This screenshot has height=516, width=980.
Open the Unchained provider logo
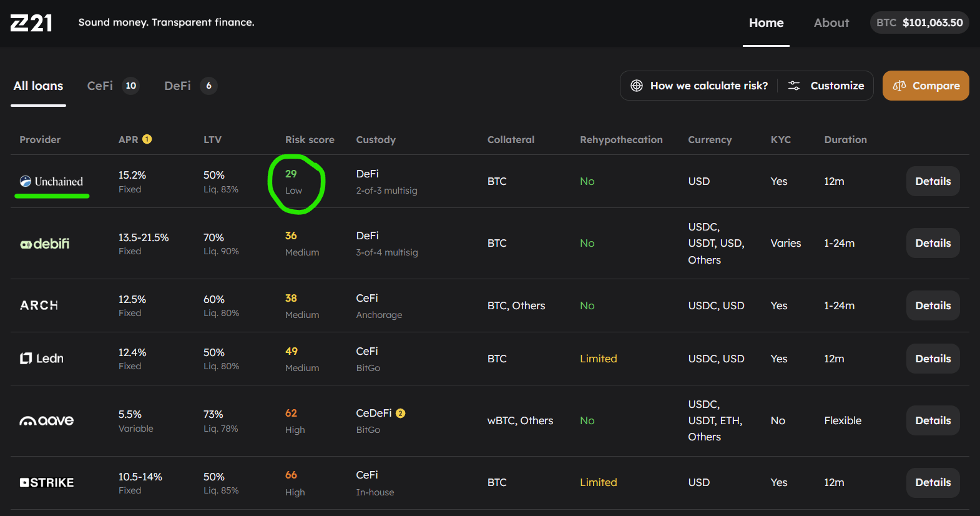click(51, 181)
